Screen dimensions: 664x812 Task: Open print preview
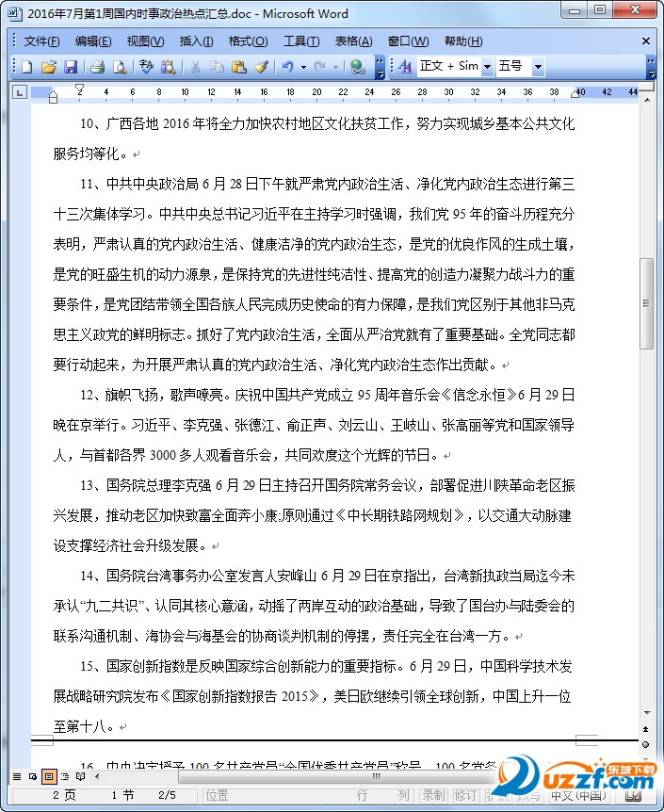point(120,67)
